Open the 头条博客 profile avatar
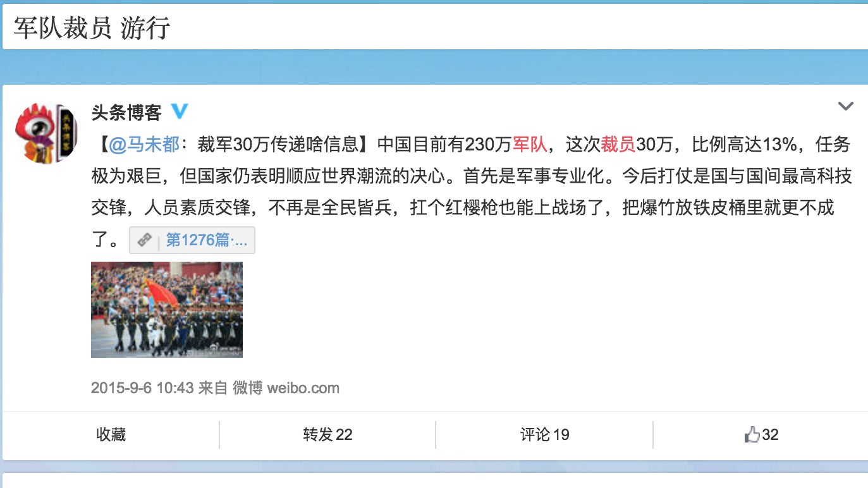This screenshot has height=488, width=868. coord(47,133)
